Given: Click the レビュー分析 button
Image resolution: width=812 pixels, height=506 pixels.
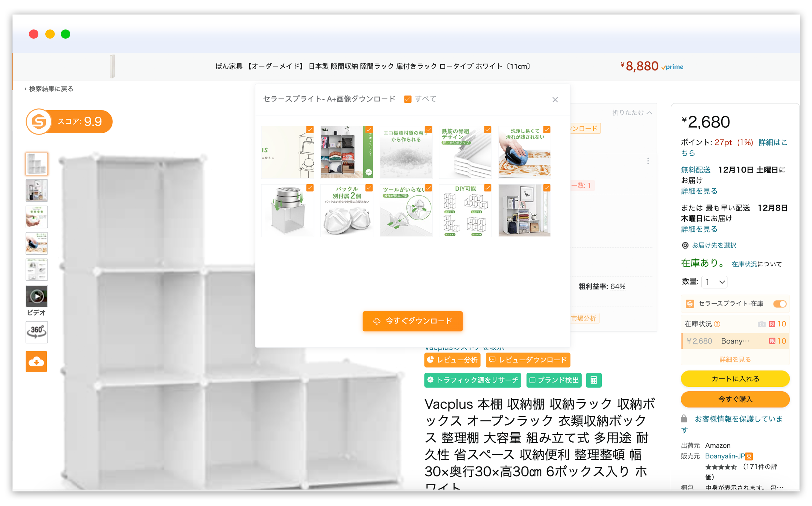Looking at the screenshot, I should [452, 360].
